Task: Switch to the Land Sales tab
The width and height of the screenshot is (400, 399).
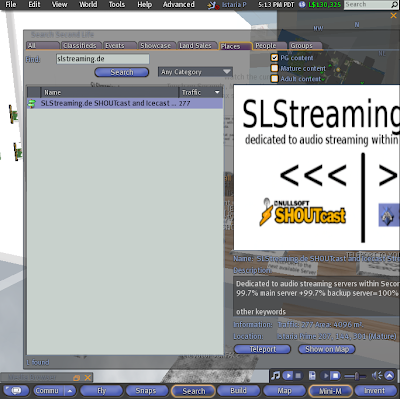Action: [197, 46]
